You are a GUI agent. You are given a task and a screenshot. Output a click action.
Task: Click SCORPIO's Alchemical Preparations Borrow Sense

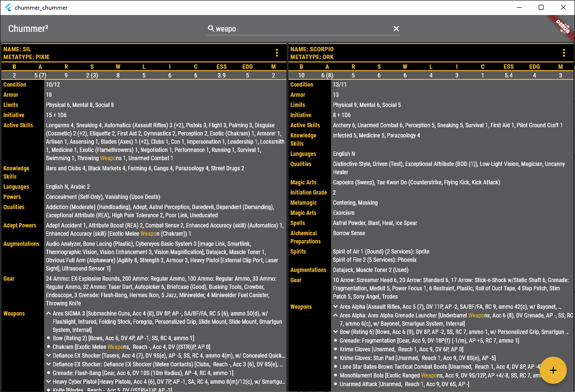pos(349,233)
